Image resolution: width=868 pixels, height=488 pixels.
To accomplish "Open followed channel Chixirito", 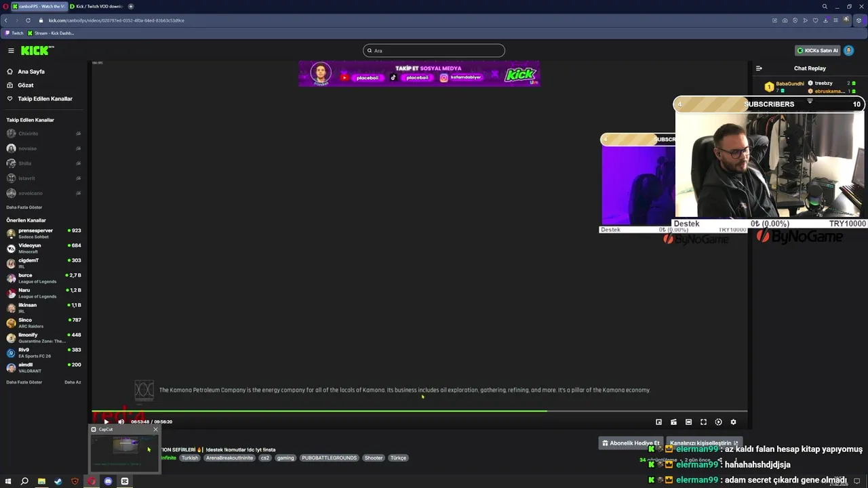I will [43, 134].
